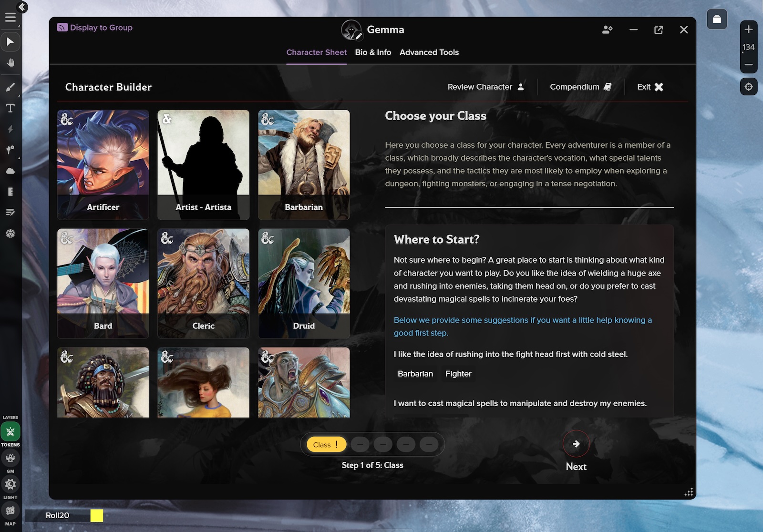
Task: Switch to the Map layer
Action: pos(10,511)
